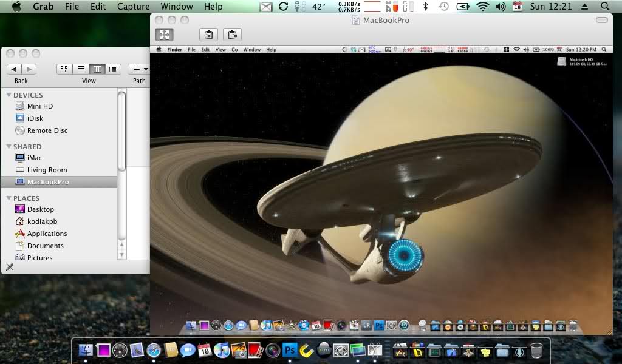Image resolution: width=622 pixels, height=364 pixels.
Task: Open the volume menu bar control
Action: point(501,6)
